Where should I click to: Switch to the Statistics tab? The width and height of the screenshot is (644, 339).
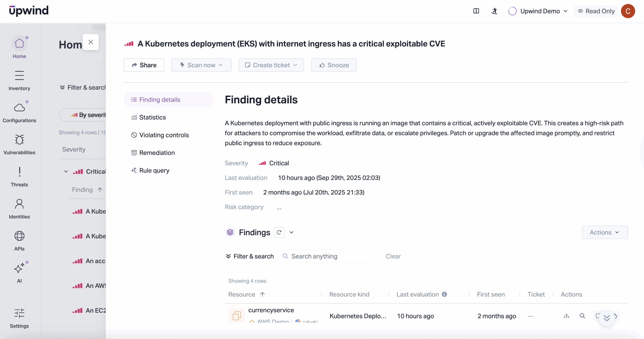pyautogui.click(x=152, y=117)
